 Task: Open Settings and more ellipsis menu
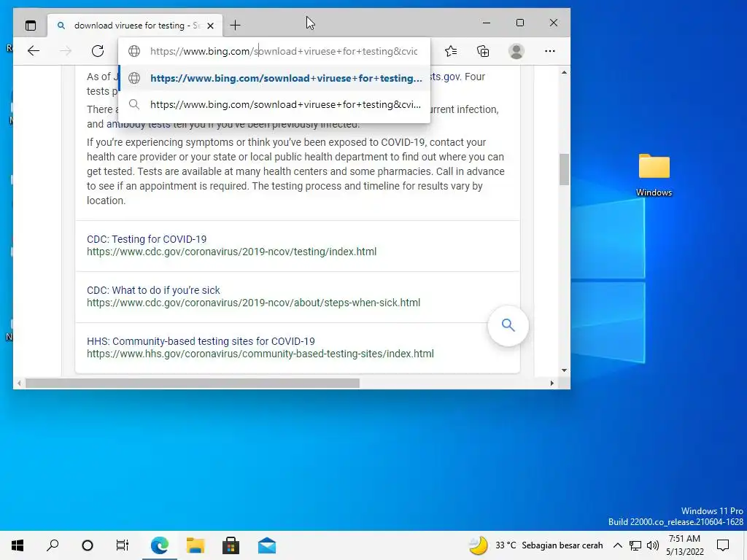(550, 51)
